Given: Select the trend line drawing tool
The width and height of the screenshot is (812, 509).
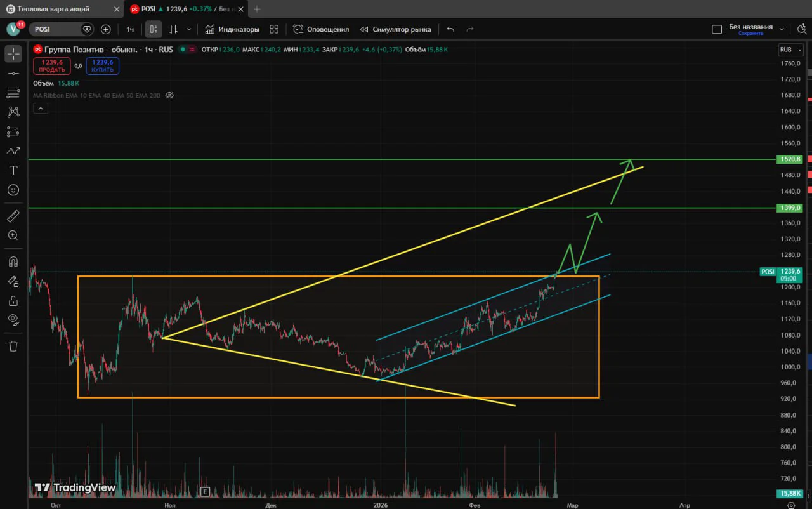Looking at the screenshot, I should pos(13,74).
